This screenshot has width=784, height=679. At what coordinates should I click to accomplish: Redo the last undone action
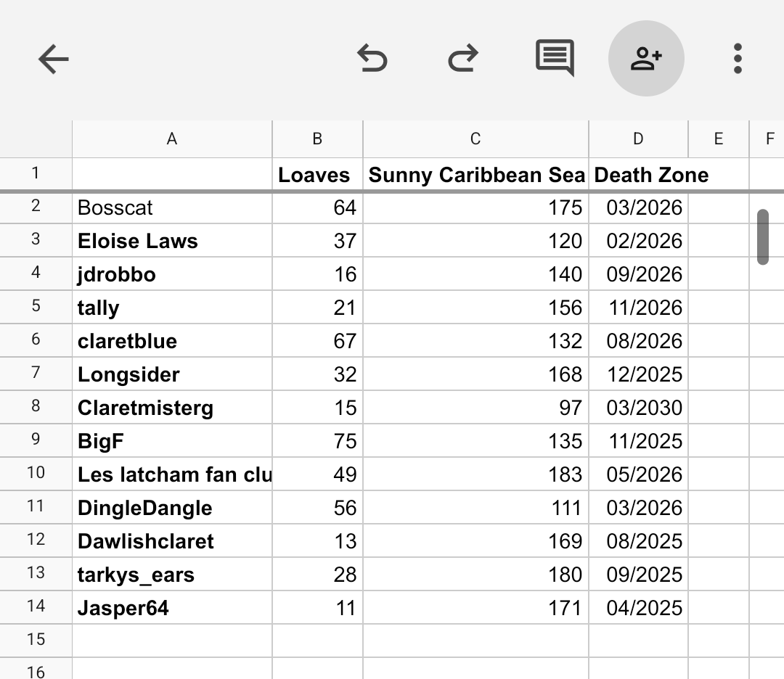[462, 59]
